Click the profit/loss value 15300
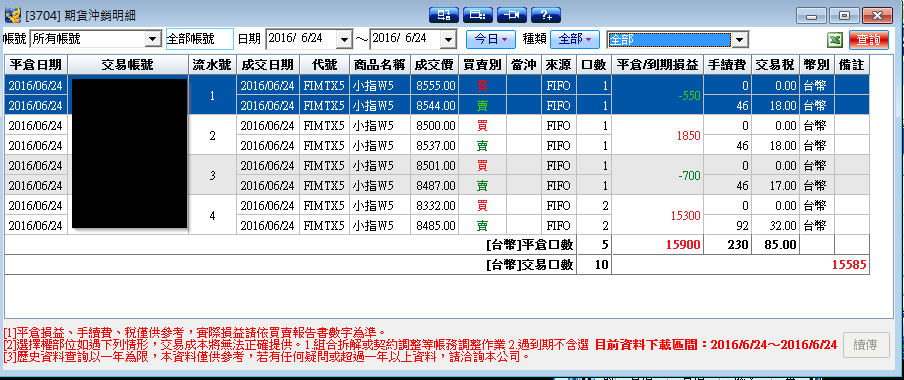904x380 pixels. pyautogui.click(x=686, y=216)
